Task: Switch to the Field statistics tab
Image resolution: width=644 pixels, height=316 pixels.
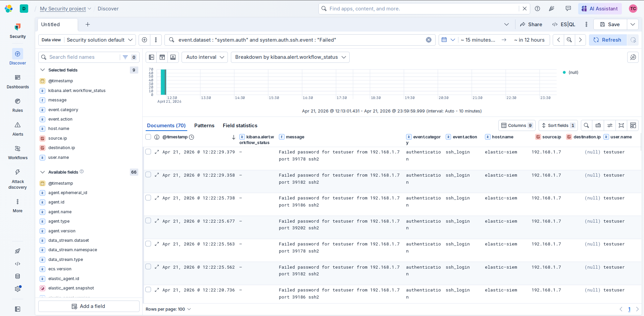Action: click(x=240, y=126)
